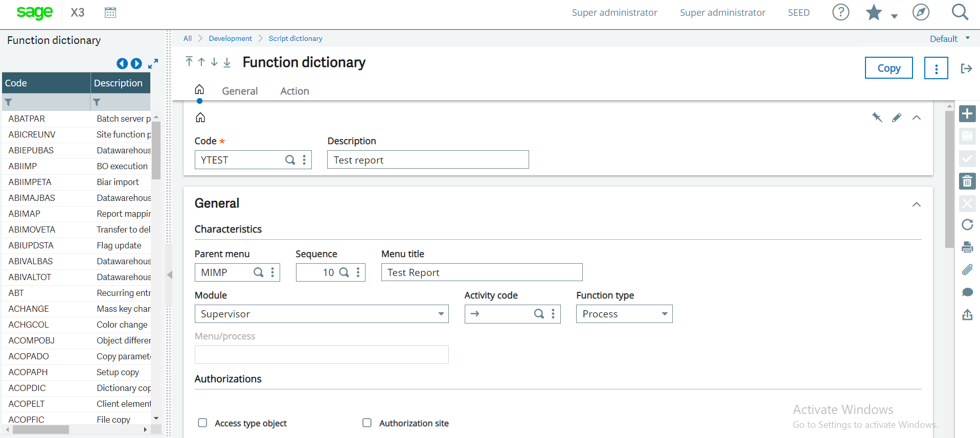The width and height of the screenshot is (980, 438).
Task: Open favorites star icon
Action: coord(874,12)
